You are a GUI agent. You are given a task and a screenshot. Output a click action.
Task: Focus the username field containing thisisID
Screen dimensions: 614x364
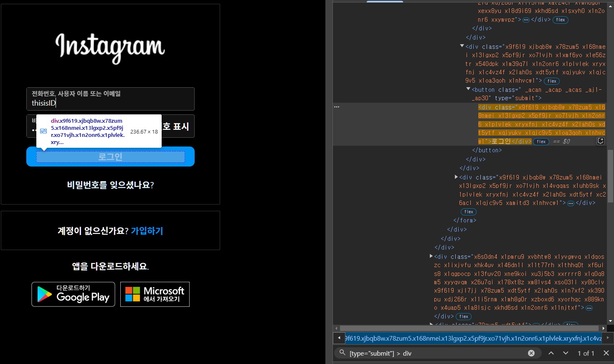coord(110,99)
